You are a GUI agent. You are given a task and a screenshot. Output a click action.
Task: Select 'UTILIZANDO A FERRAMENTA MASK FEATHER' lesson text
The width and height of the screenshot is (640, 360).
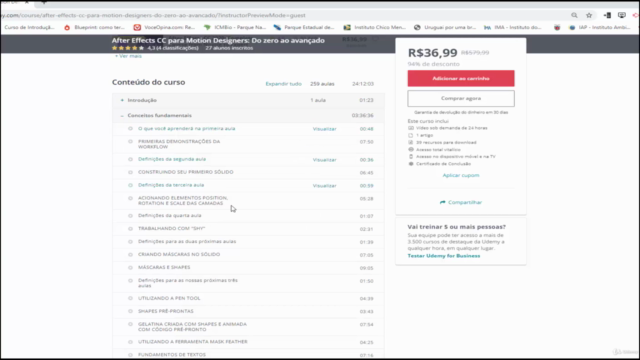tap(193, 342)
